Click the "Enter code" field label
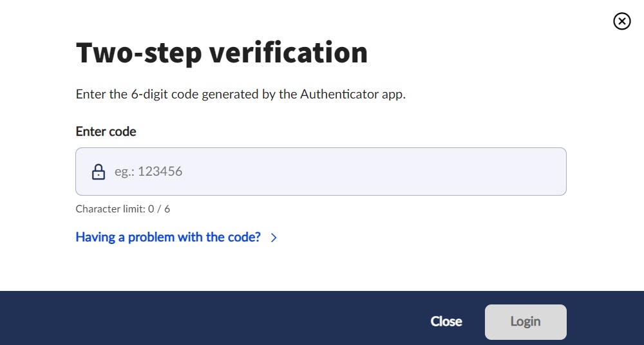This screenshot has height=345, width=644. [106, 131]
